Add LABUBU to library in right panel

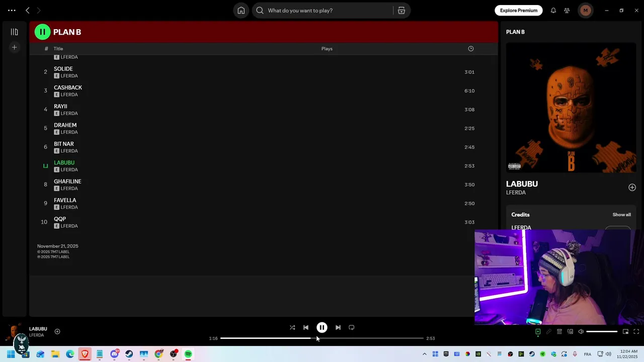pyautogui.click(x=632, y=188)
